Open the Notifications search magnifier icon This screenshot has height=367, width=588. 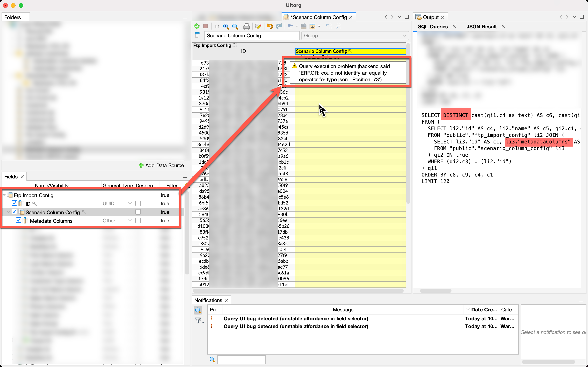[198, 310]
